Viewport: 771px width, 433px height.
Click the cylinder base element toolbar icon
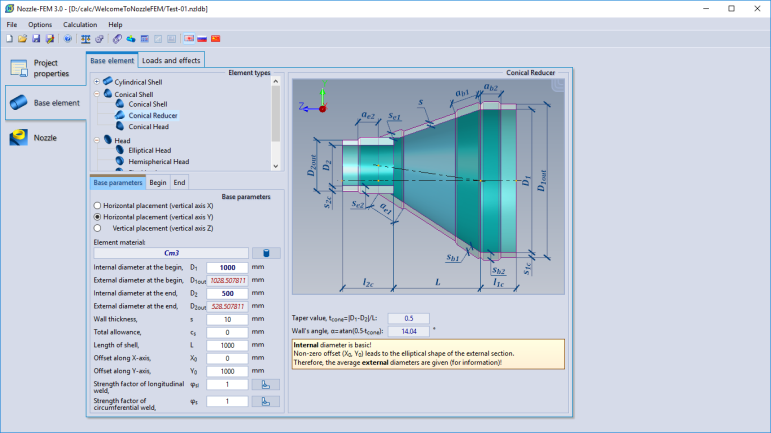(x=117, y=39)
